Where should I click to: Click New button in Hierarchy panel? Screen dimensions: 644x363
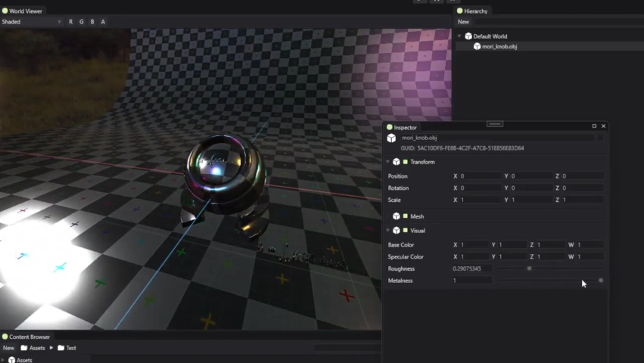(x=463, y=22)
